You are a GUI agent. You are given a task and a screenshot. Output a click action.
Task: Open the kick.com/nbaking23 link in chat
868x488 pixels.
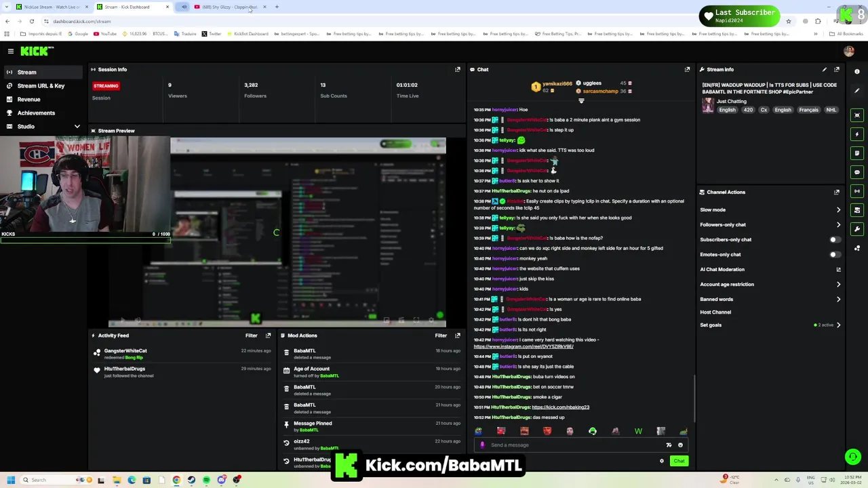(560, 407)
